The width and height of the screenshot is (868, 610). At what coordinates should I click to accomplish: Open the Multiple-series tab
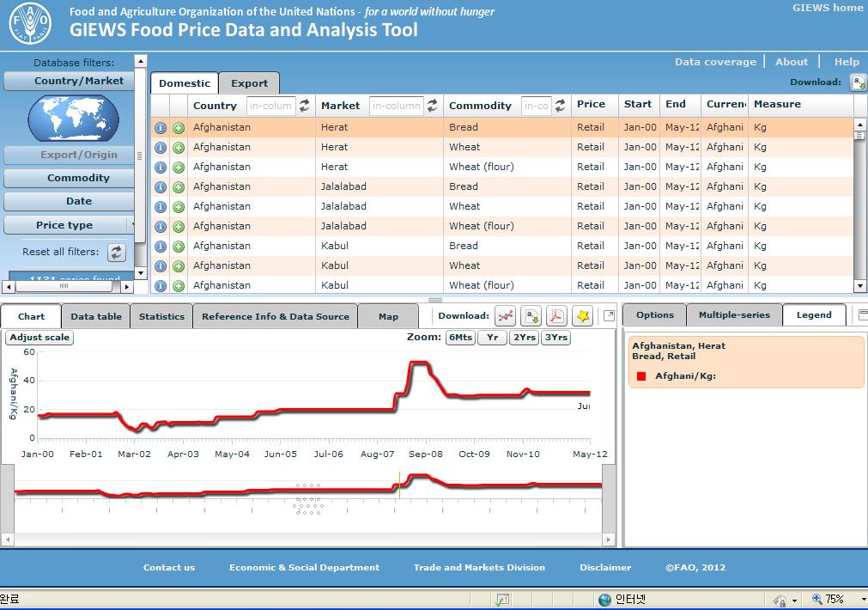pyautogui.click(x=734, y=314)
